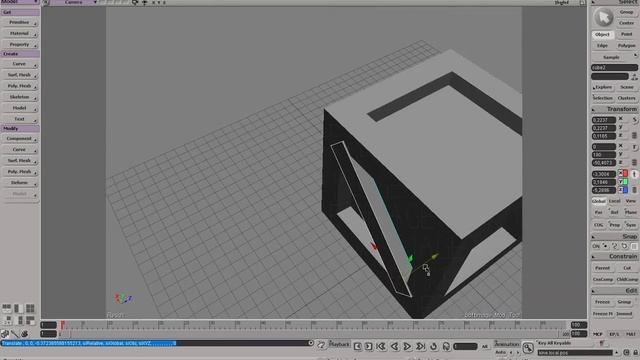Open the Get Material menu
The image size is (640, 360).
pyautogui.click(x=20, y=33)
